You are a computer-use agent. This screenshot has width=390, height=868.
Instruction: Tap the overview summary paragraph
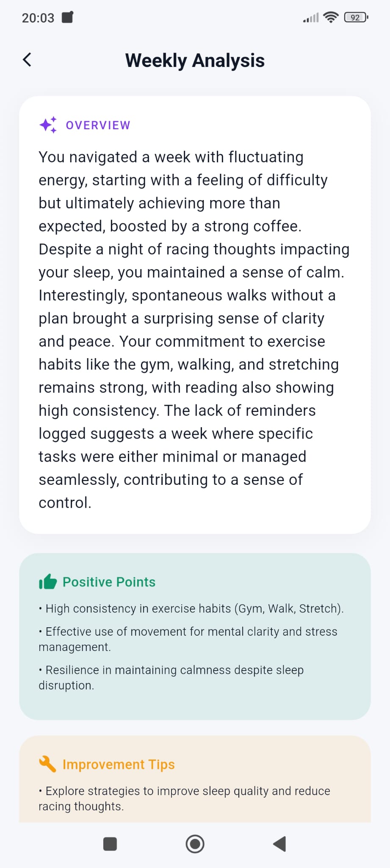point(194,330)
